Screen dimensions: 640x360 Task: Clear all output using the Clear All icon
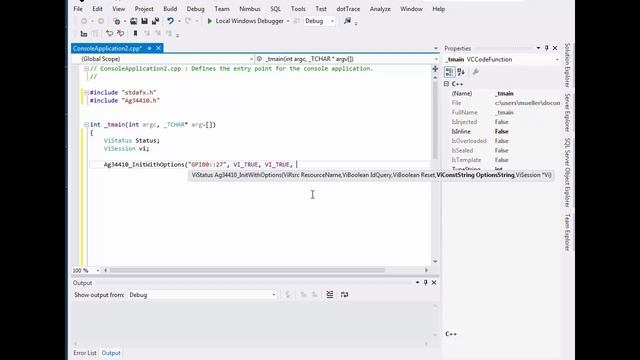(x=330, y=295)
